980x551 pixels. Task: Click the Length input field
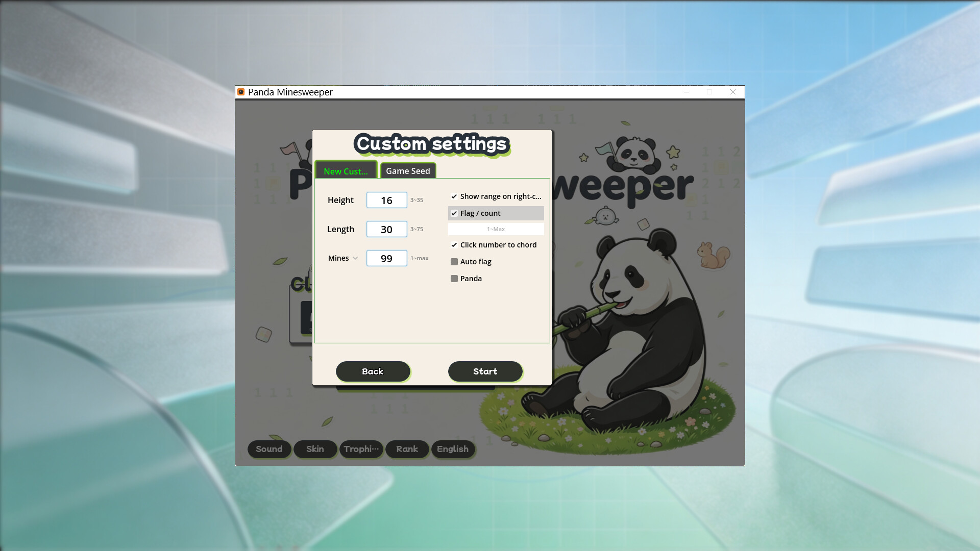tap(387, 229)
